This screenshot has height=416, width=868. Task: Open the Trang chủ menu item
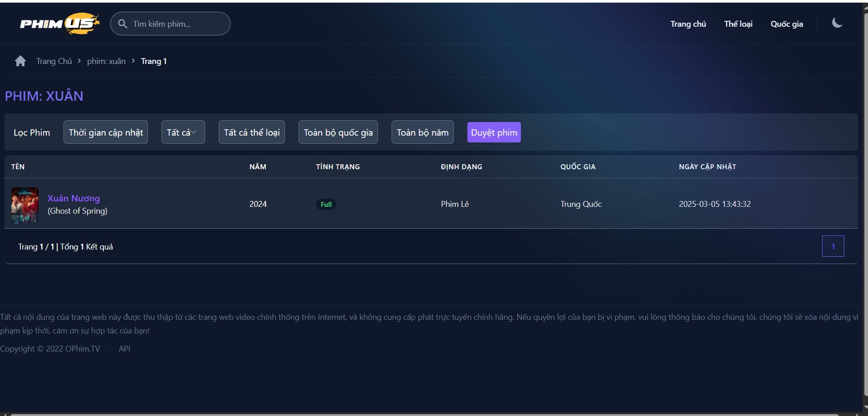688,24
